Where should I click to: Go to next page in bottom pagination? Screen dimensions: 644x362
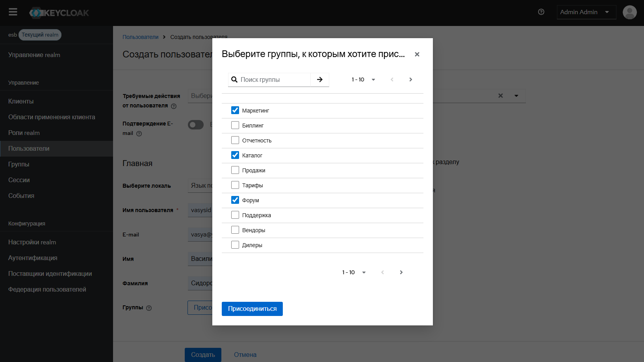401,272
